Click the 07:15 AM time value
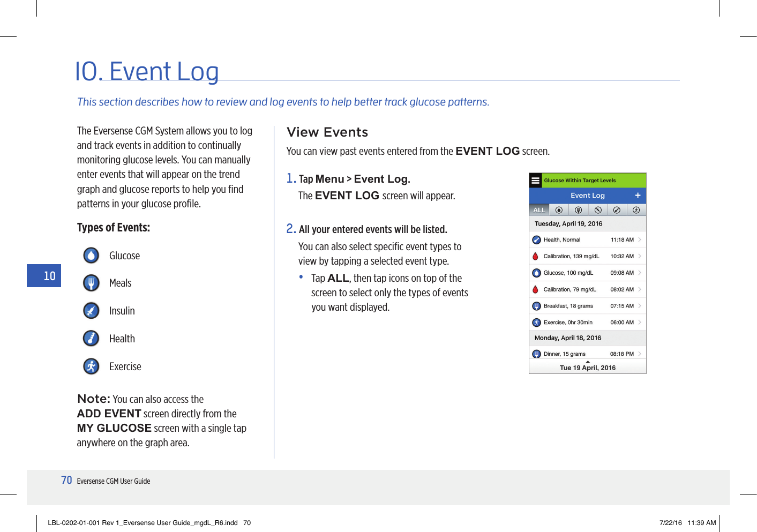Viewport: 757px width, 532px height. [622, 306]
